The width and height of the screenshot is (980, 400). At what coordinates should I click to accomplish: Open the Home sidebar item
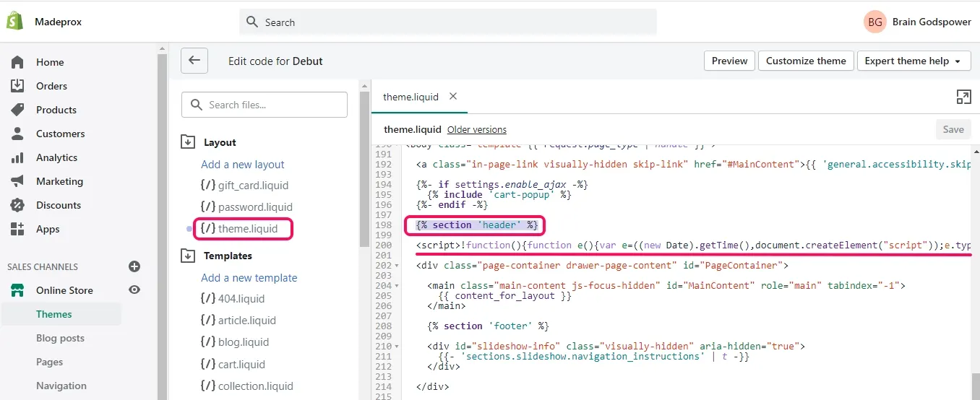tap(50, 62)
